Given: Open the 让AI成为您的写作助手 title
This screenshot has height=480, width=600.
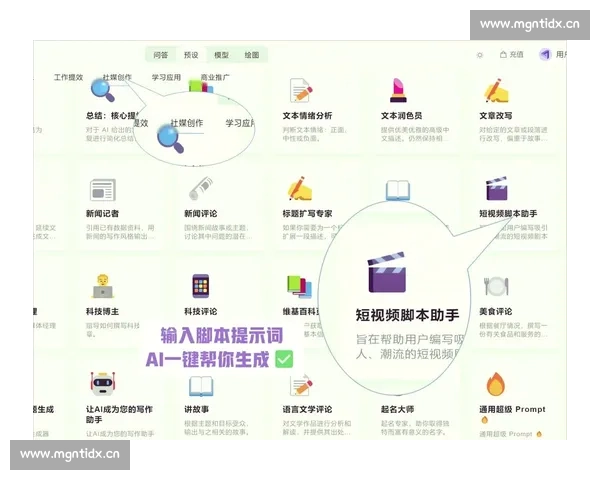Looking at the screenshot, I should pyautogui.click(x=119, y=415).
